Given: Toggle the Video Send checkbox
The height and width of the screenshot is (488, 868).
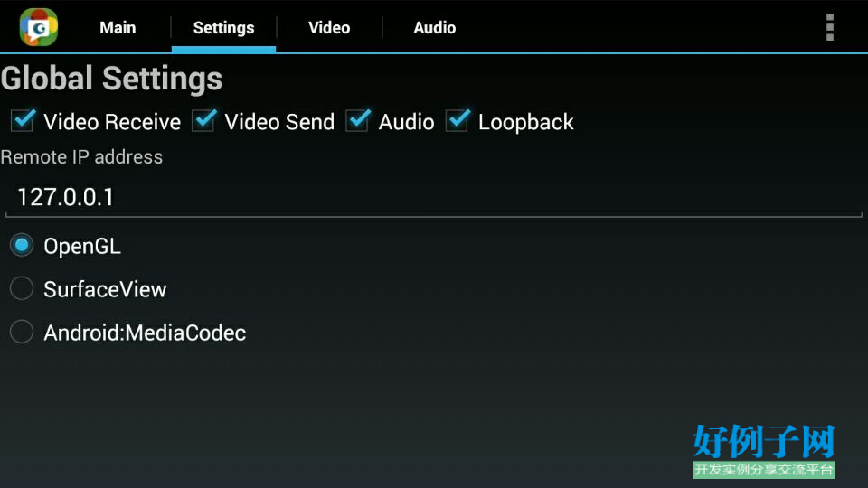Looking at the screenshot, I should pyautogui.click(x=204, y=120).
